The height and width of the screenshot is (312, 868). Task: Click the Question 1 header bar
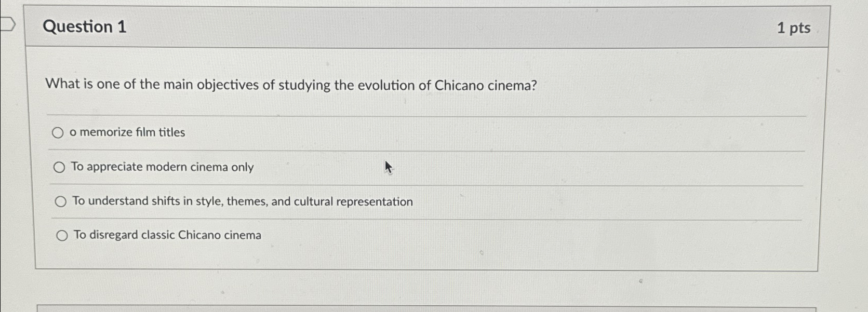[x=416, y=27]
